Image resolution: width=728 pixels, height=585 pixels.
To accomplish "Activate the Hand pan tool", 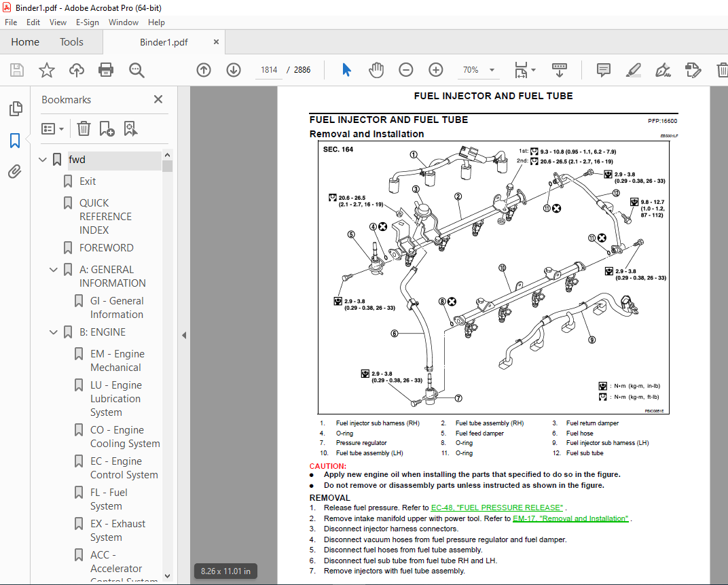I will (376, 70).
